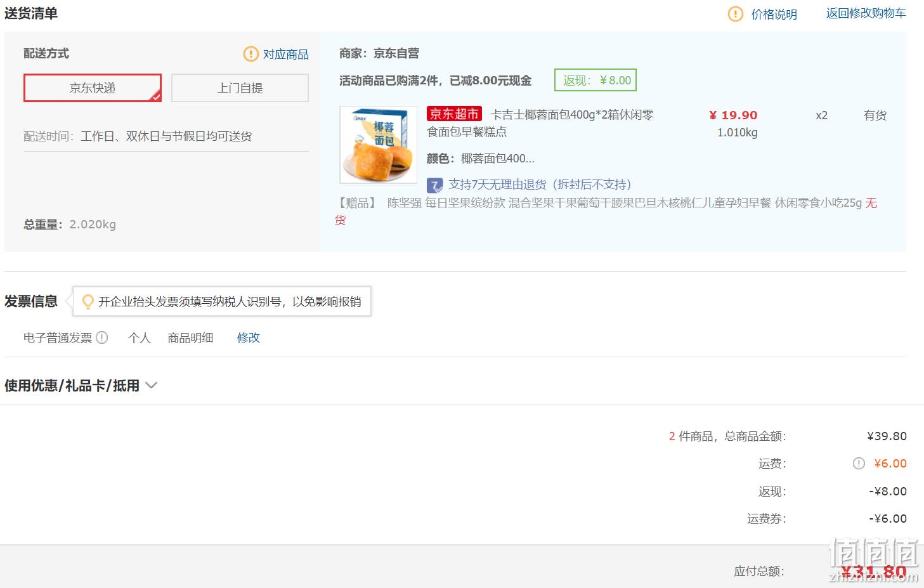The image size is (924, 588).
Task: Click the coconut bread product thumbnail
Action: (x=379, y=145)
